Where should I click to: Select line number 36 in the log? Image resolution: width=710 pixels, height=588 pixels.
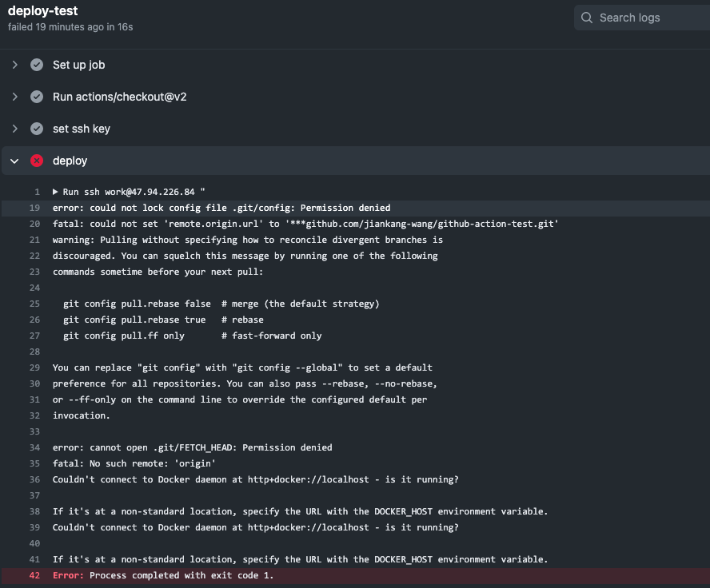click(34, 479)
